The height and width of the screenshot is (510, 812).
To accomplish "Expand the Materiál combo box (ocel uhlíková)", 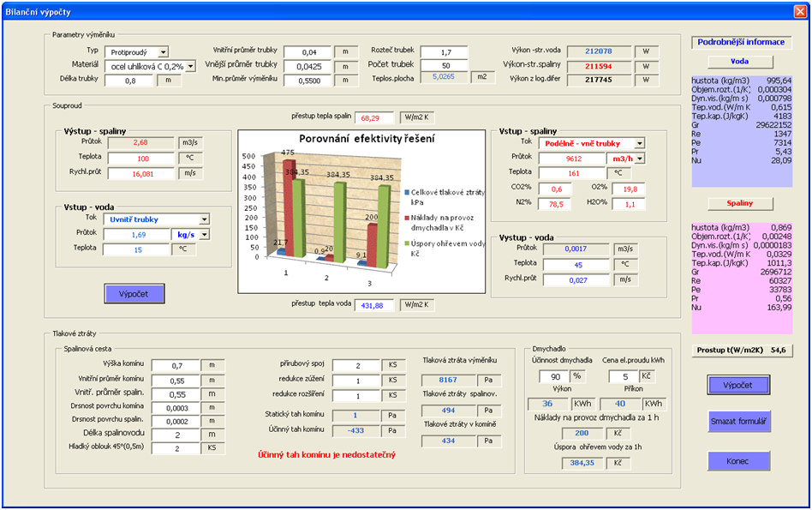I will [x=190, y=66].
